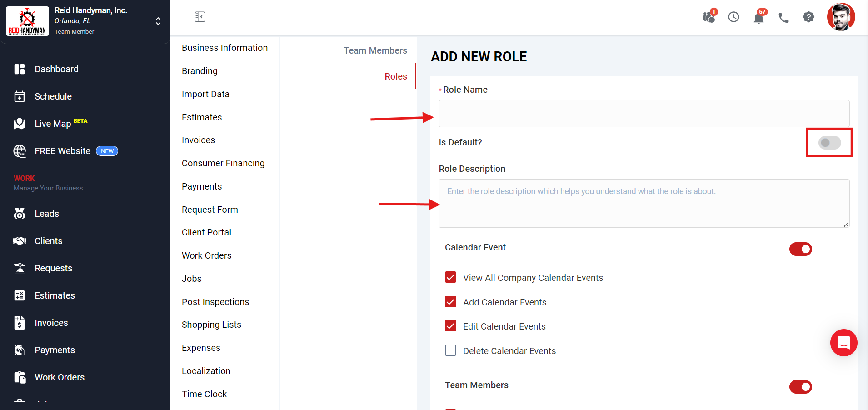Uncheck View All Company Calendar Events
The image size is (868, 410).
(450, 277)
